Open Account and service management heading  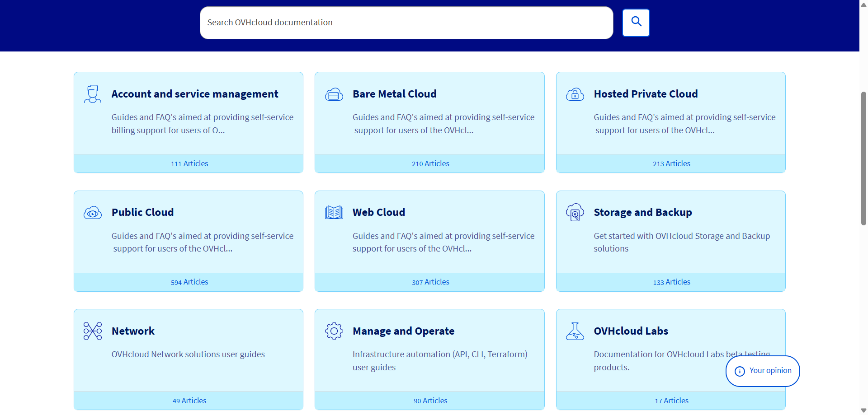[195, 94]
